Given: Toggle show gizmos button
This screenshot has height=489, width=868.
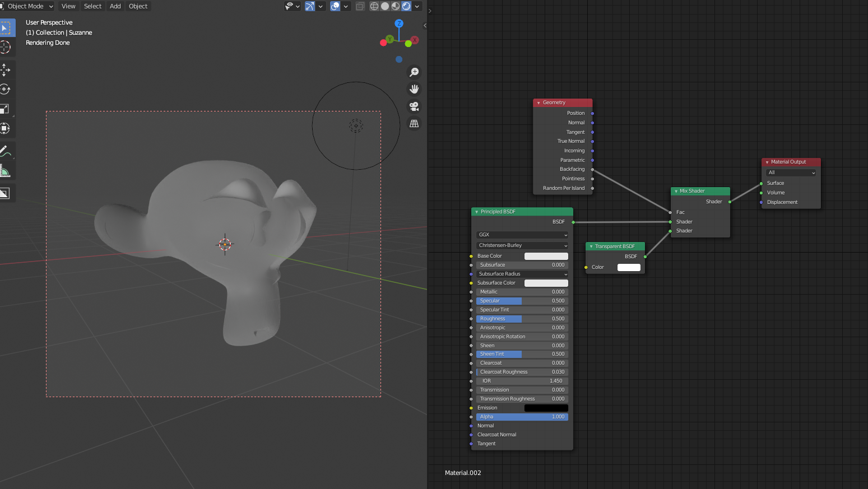Looking at the screenshot, I should click(x=310, y=6).
